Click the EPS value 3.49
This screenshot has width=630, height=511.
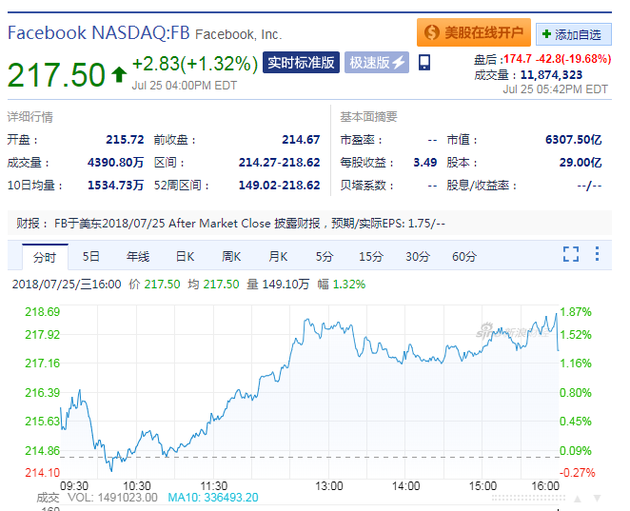click(425, 162)
